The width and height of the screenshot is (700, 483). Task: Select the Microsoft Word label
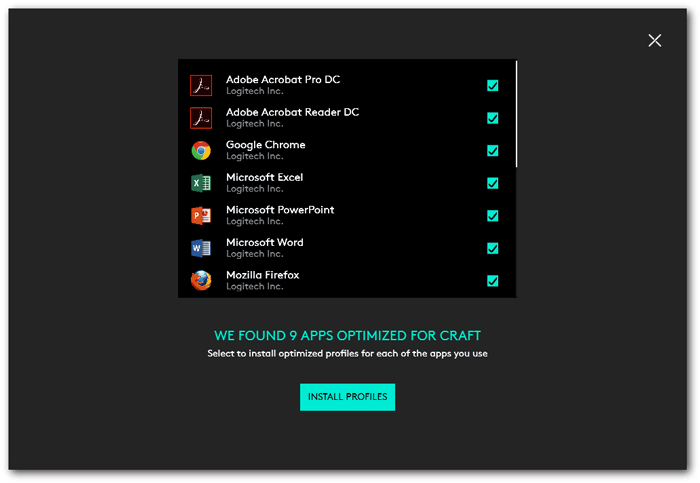pos(265,242)
